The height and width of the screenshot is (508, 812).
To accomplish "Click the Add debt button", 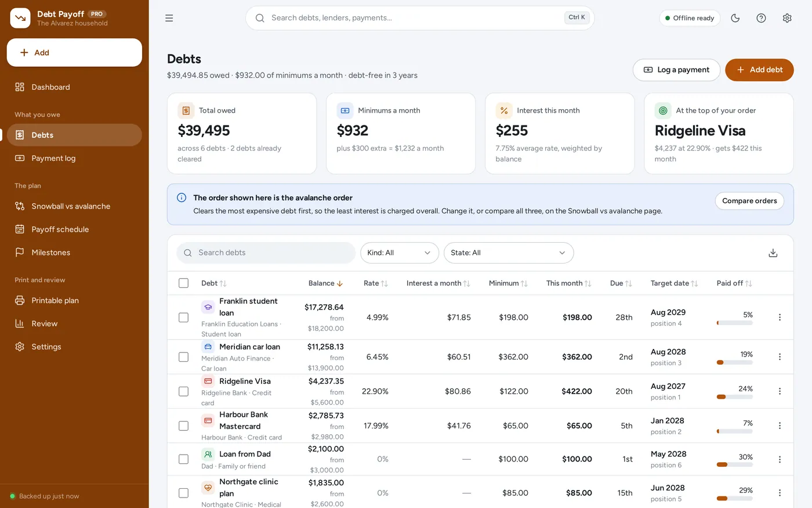I will pyautogui.click(x=759, y=70).
